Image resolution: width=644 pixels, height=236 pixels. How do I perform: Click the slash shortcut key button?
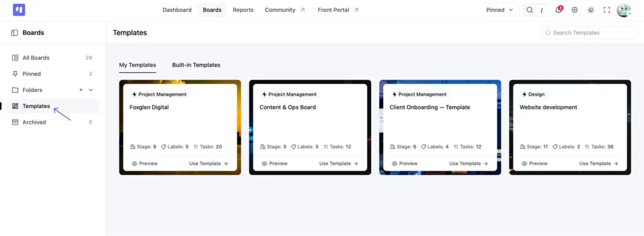point(541,10)
